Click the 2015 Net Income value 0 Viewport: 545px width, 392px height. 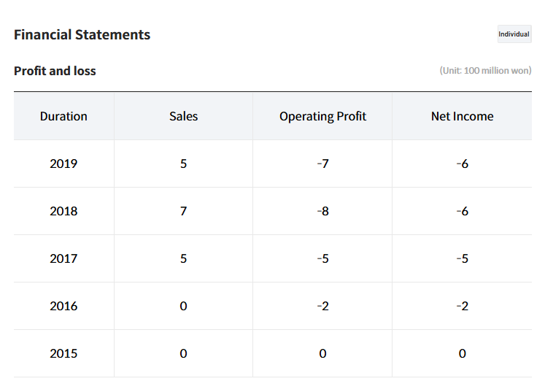(462, 353)
